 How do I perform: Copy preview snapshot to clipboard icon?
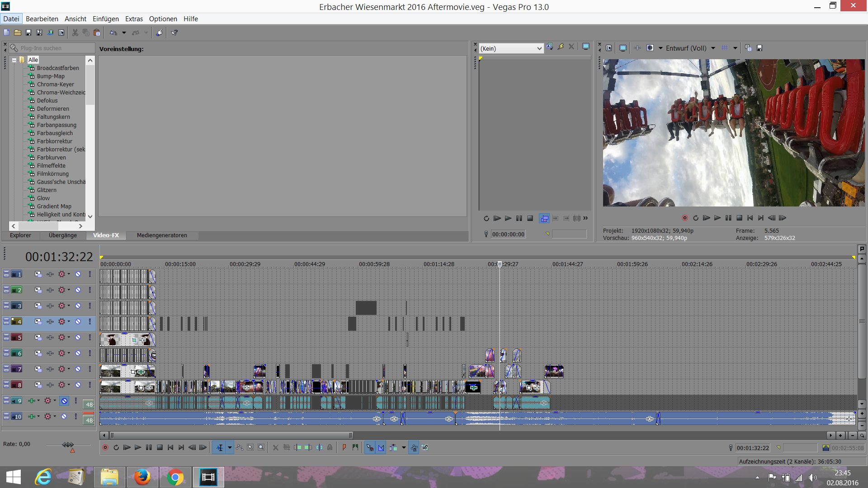[748, 48]
